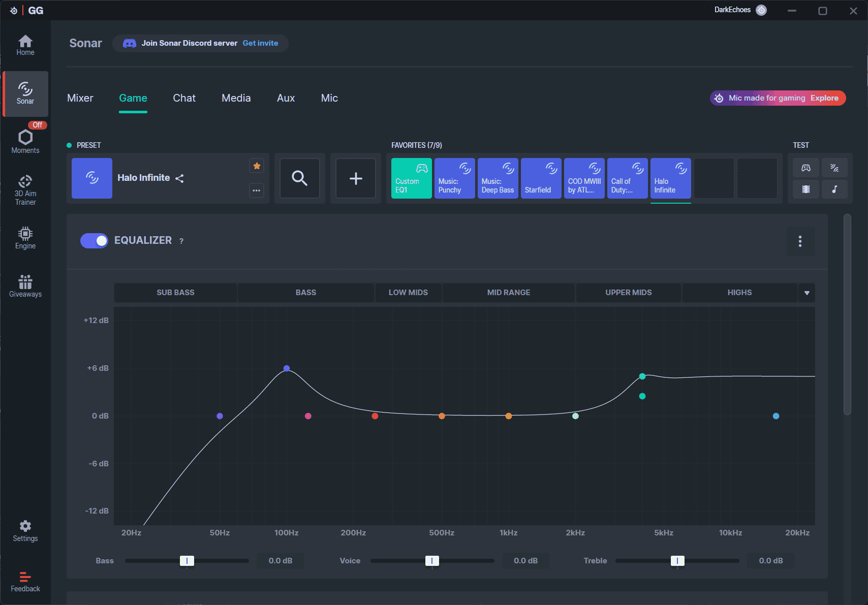Image resolution: width=868 pixels, height=605 pixels.
Task: Open the Moments sidebar item
Action: click(x=25, y=141)
